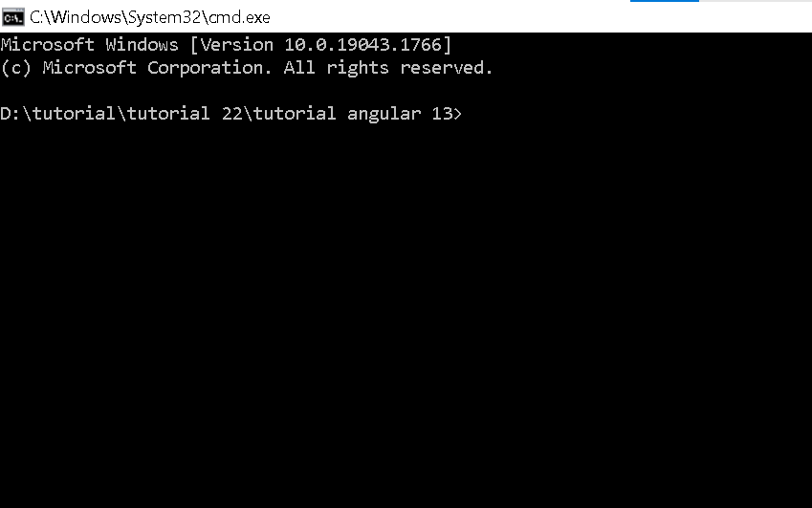The width and height of the screenshot is (812, 508).
Task: Click the (c) copyright symbol text
Action: 16,68
